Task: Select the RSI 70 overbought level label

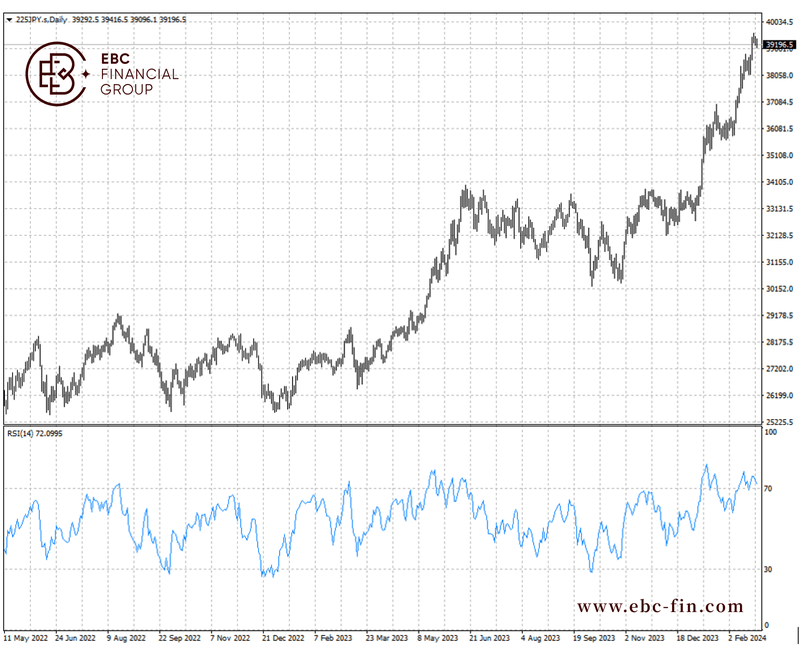Action: tap(769, 489)
